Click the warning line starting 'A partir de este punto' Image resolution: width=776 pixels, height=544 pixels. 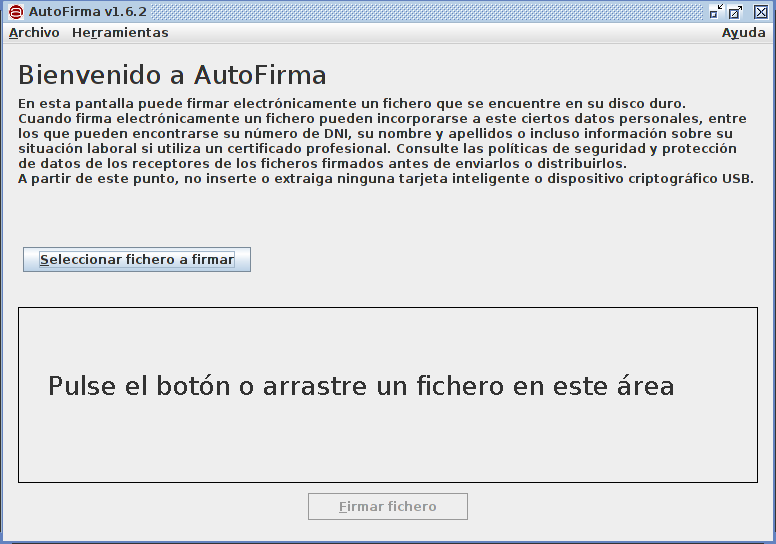[x=385, y=179]
